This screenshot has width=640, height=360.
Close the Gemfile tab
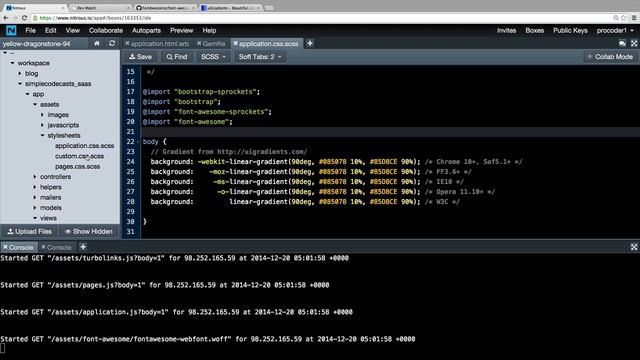click(199, 43)
